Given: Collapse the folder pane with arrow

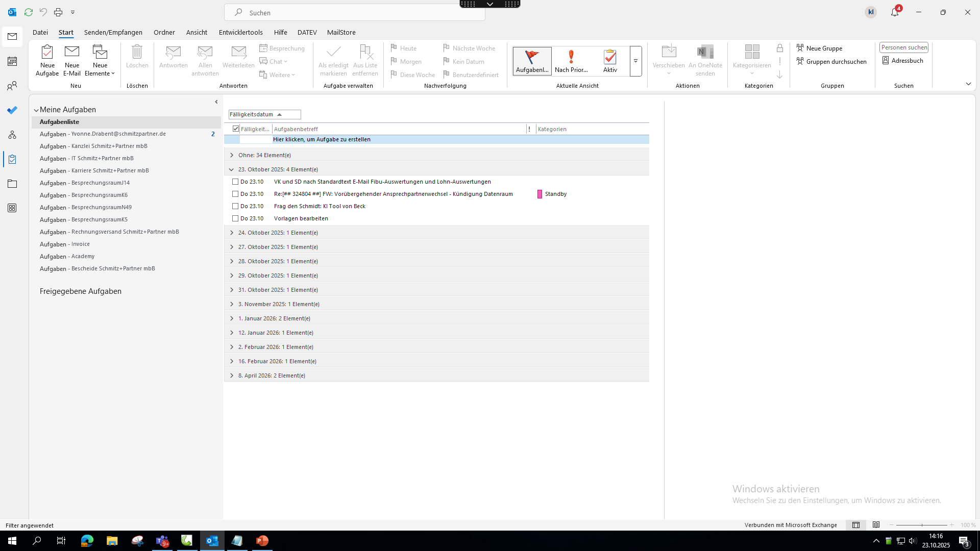Looking at the screenshot, I should coord(216,102).
